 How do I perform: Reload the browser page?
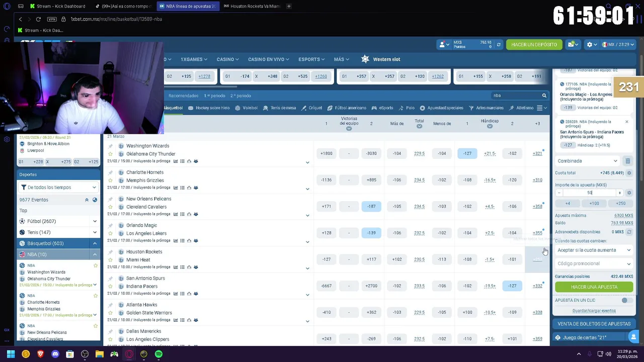(38, 19)
